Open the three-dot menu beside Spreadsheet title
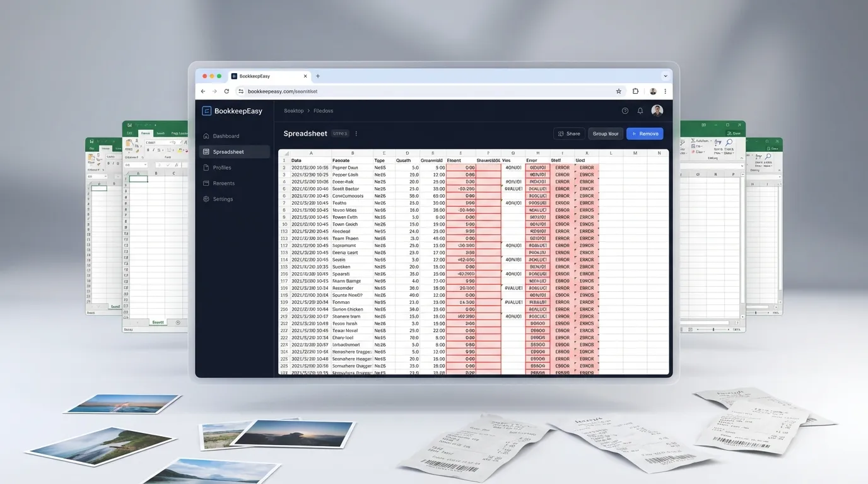Viewport: 868px width, 484px height. (x=356, y=134)
